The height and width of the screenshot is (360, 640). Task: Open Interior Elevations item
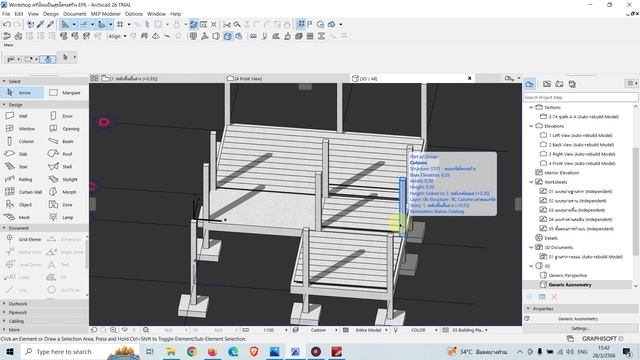coord(562,173)
